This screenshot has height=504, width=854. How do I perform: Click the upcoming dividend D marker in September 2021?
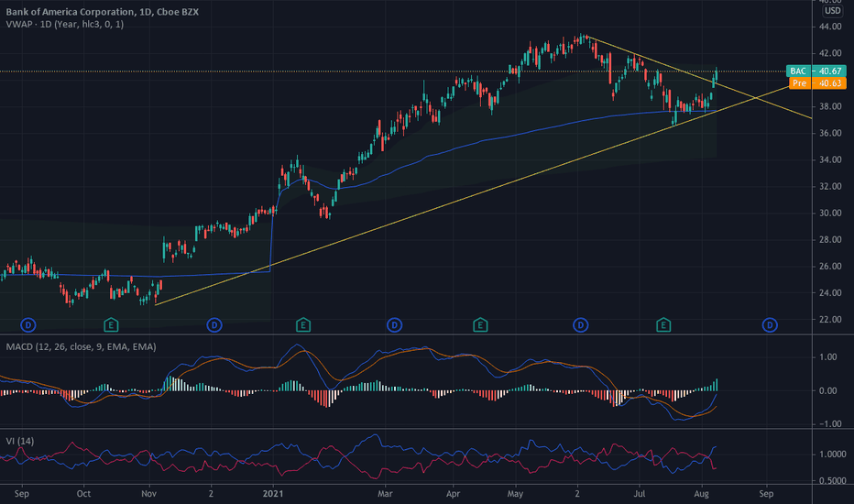tap(770, 325)
